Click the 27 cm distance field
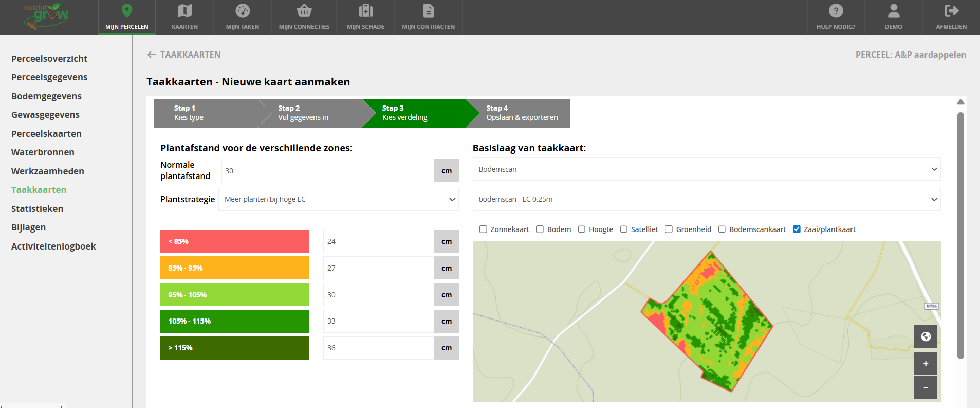Viewport: 980px width, 408px height. (x=379, y=268)
